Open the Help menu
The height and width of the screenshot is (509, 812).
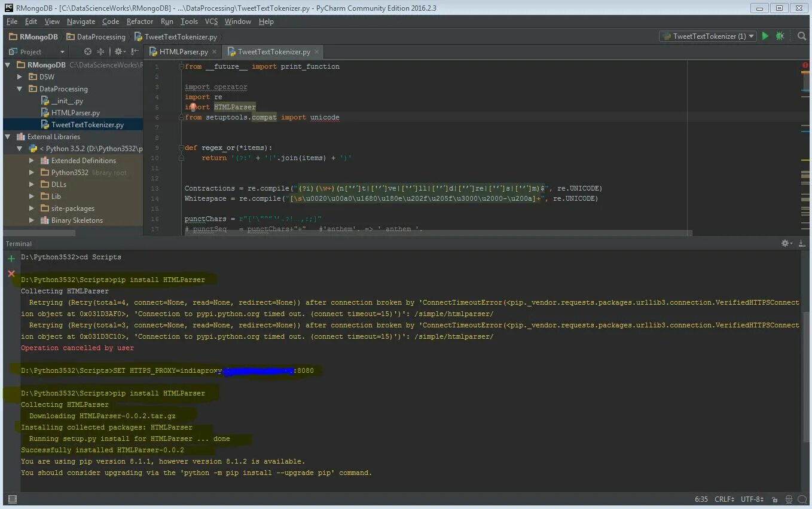(266, 21)
